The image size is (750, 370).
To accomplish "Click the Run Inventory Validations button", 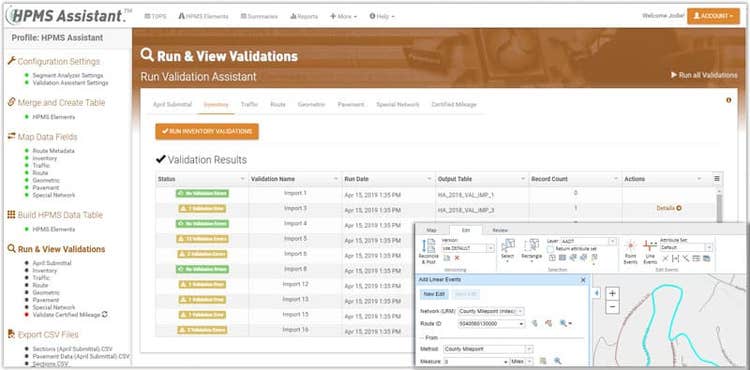I will [x=207, y=131].
